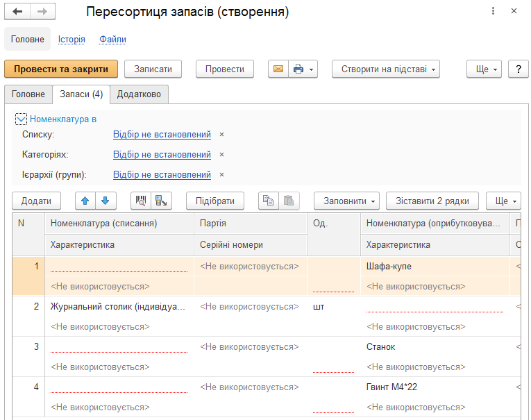The width and height of the screenshot is (531, 420).
Task: Click the Провести button
Action: click(x=224, y=69)
